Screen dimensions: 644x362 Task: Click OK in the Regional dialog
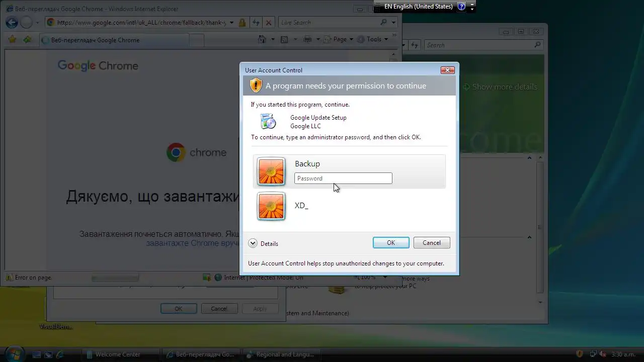point(179,309)
